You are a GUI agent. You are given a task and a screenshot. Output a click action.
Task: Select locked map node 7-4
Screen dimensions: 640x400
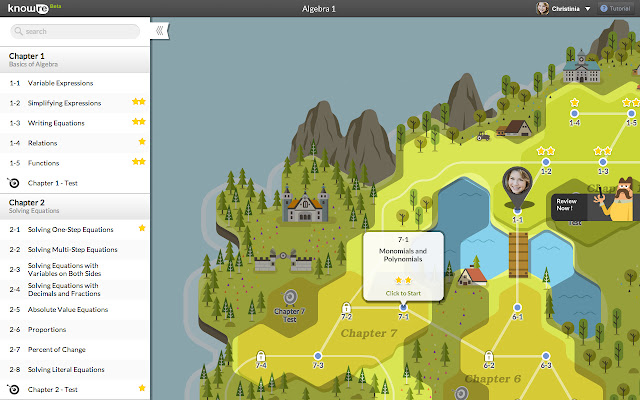(x=261, y=356)
